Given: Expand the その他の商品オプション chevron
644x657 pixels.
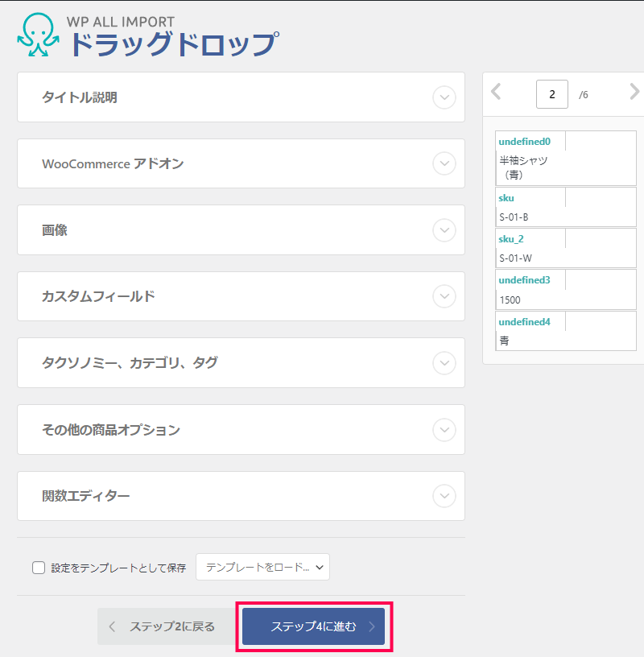Looking at the screenshot, I should [x=444, y=429].
